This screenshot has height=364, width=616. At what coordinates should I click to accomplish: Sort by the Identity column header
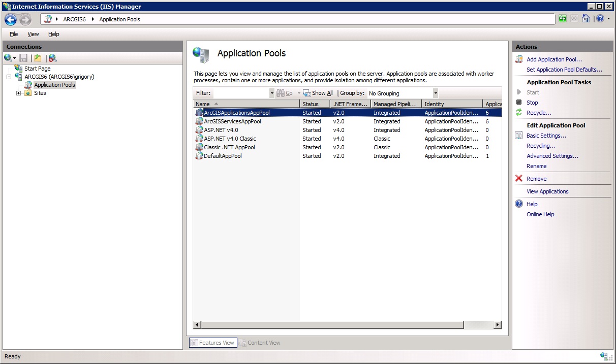[452, 104]
